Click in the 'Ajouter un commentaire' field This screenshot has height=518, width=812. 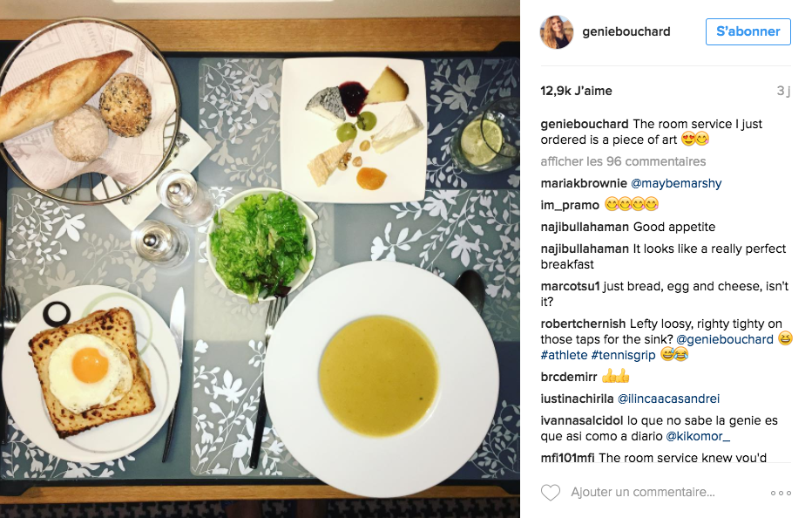(643, 492)
